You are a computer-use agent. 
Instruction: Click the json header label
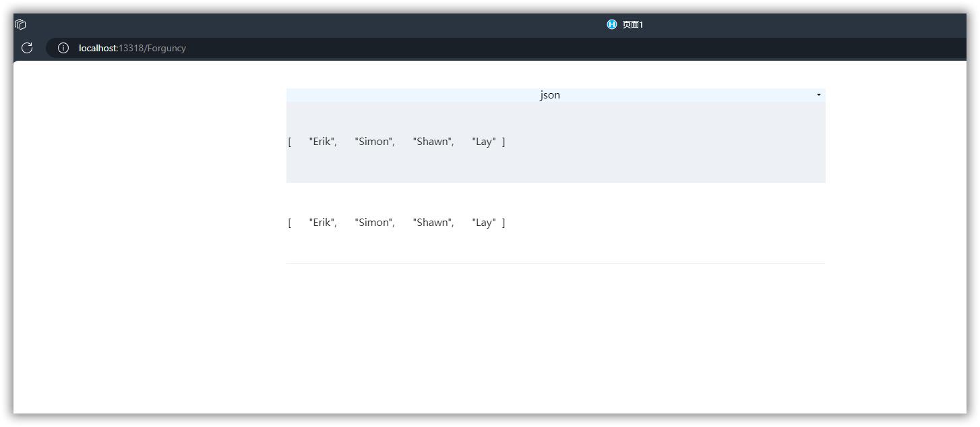point(549,94)
